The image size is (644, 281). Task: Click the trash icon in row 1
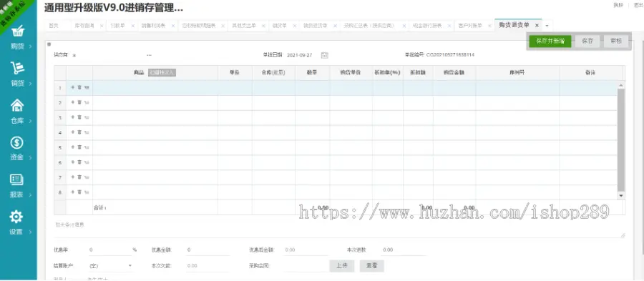pyautogui.click(x=79, y=87)
